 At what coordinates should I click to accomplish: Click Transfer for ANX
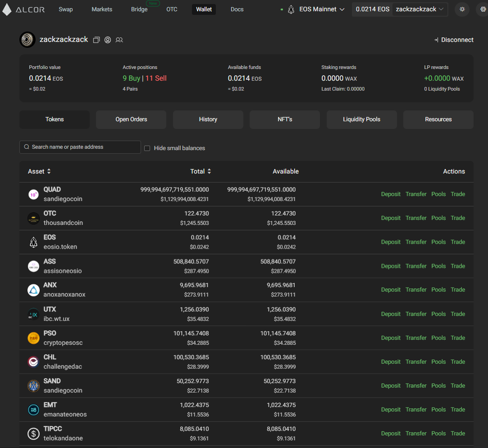(x=416, y=290)
